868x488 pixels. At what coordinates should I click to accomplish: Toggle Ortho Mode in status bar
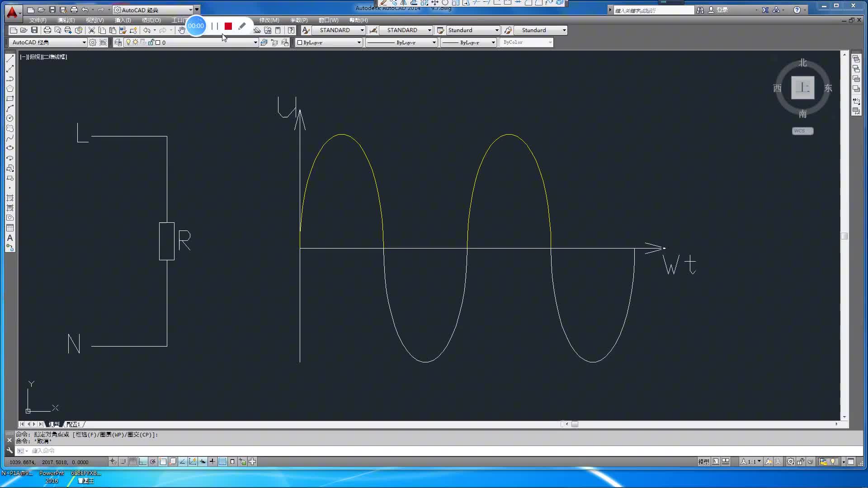[x=143, y=462]
